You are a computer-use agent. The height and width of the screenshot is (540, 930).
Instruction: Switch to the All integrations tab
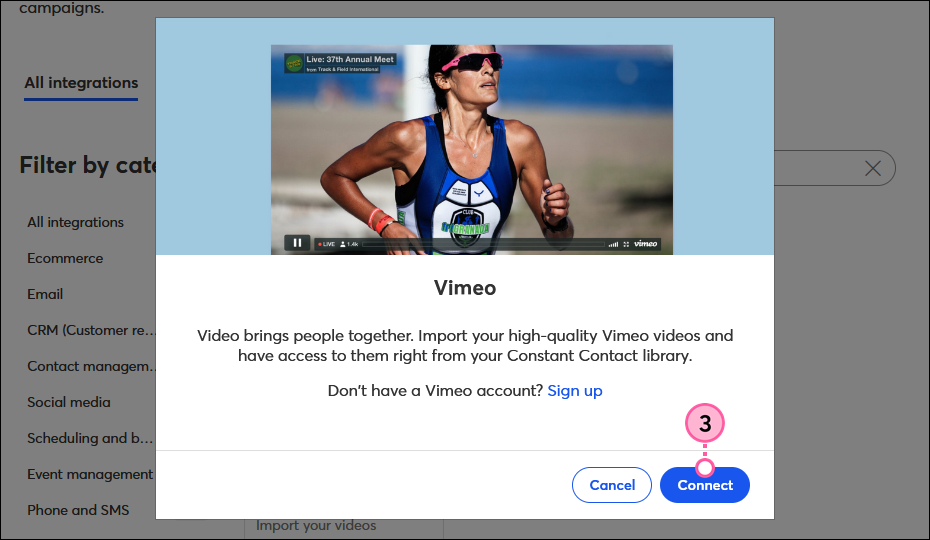(x=81, y=82)
